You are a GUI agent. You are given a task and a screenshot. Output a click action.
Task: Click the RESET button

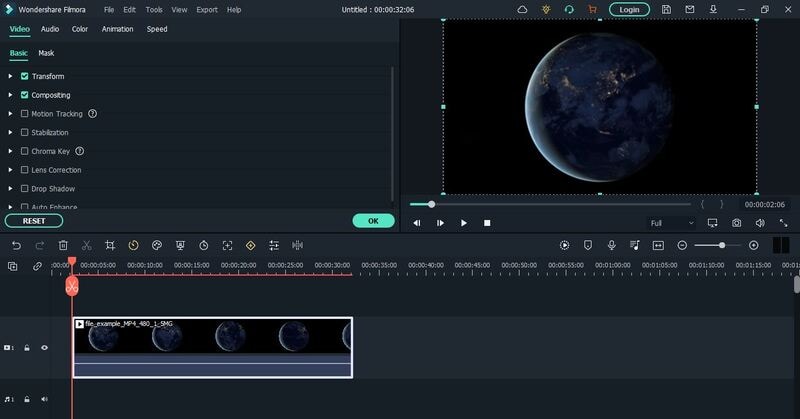coord(34,221)
